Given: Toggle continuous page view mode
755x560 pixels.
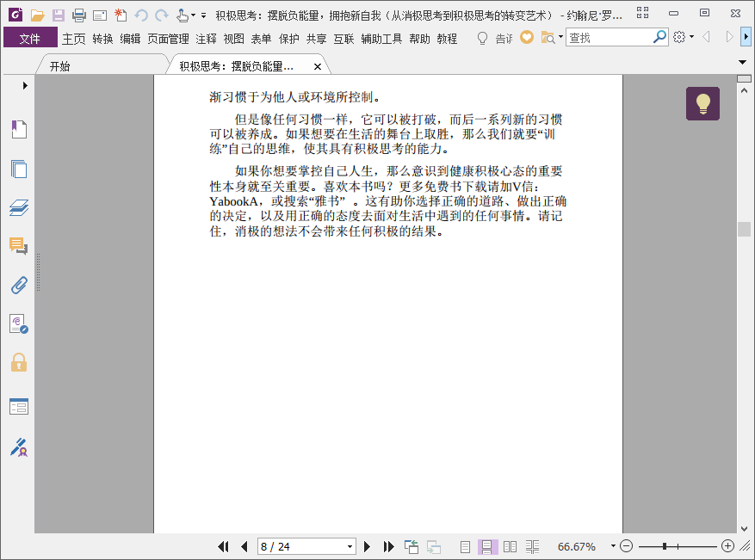Looking at the screenshot, I should tap(486, 547).
